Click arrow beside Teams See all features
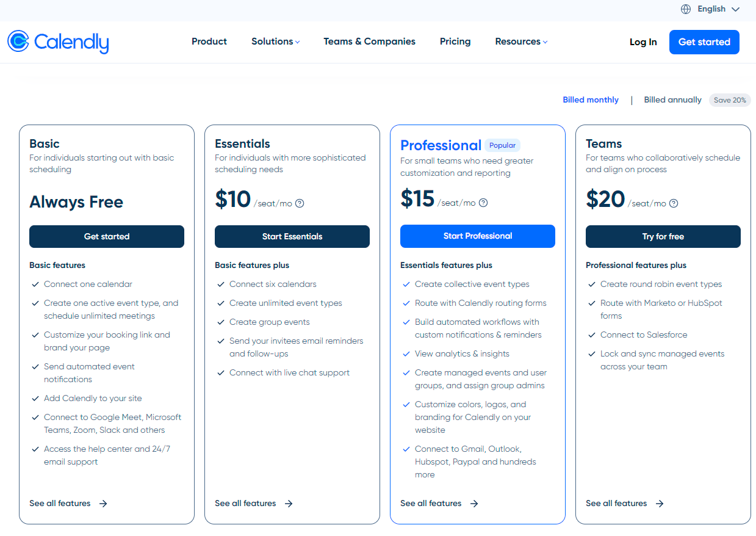Viewport: 756px width, 536px height. click(660, 504)
